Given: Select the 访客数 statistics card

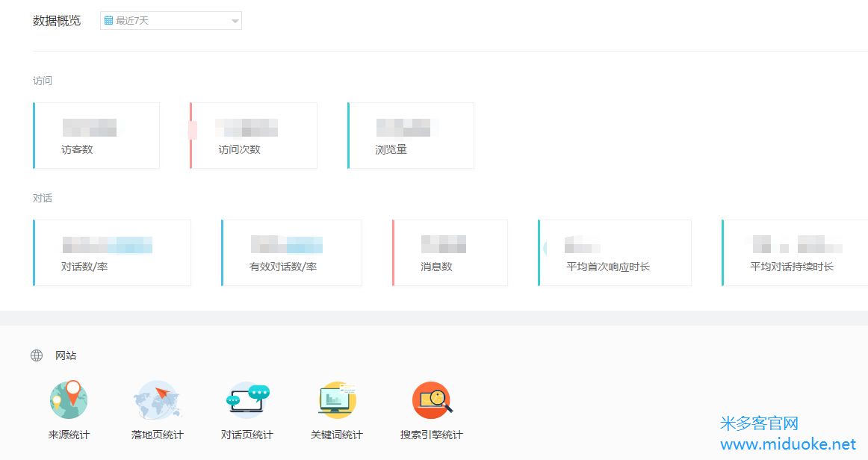Looking at the screenshot, I should 97,136.
